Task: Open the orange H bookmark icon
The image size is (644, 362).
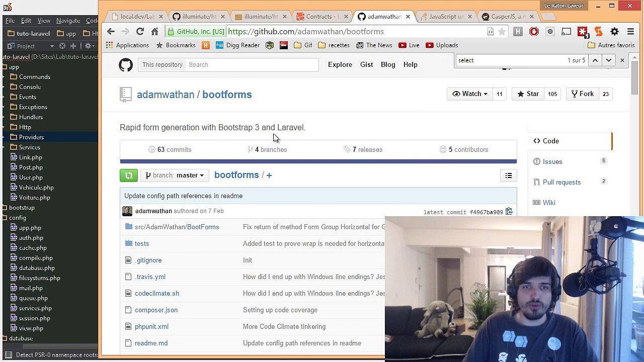Action: [205, 45]
